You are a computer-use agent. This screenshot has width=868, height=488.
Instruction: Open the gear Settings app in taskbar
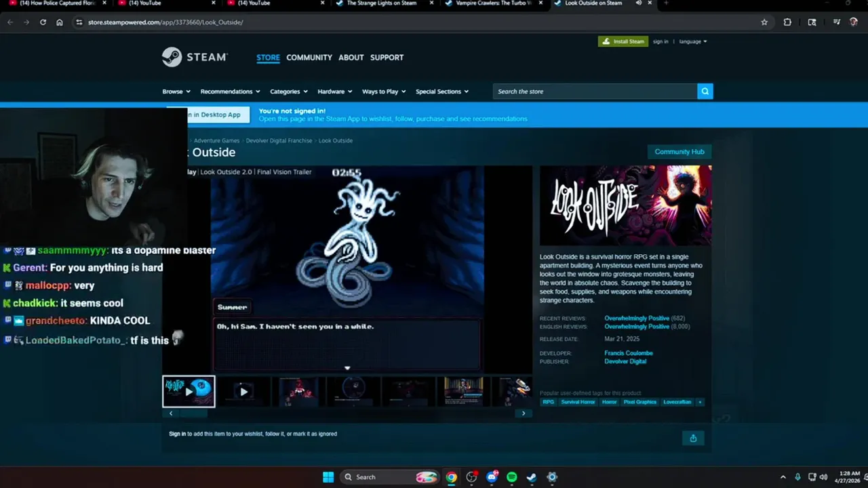pyautogui.click(x=552, y=477)
